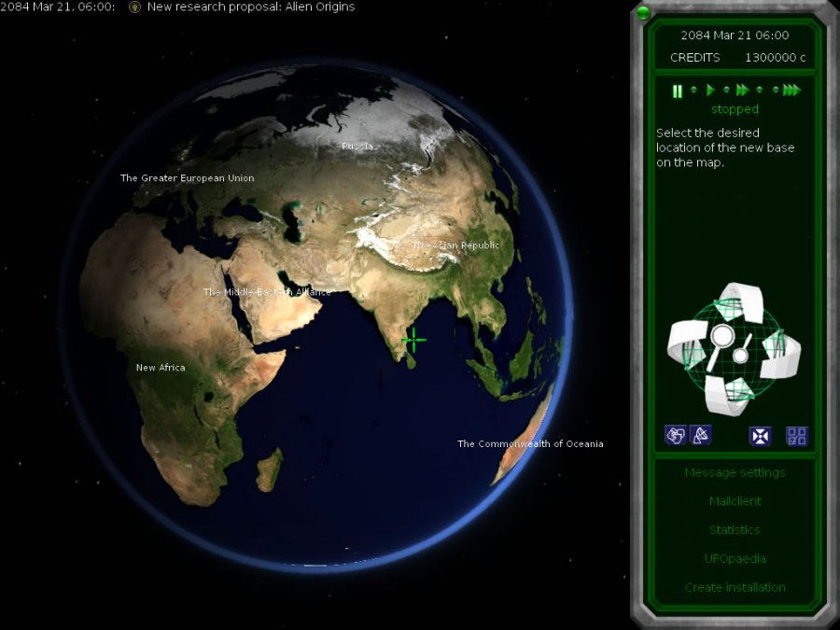Set time to double-arrow fast speed

tap(742, 91)
